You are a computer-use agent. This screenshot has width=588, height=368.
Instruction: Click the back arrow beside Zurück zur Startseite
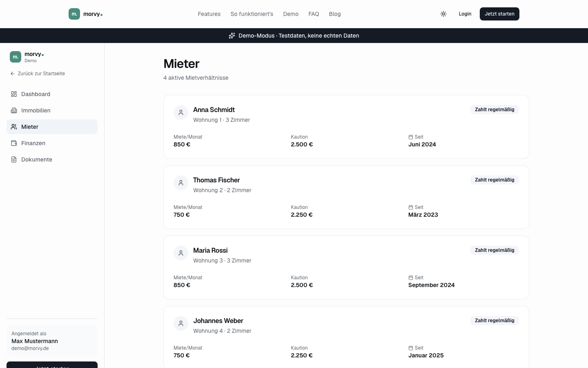(x=13, y=74)
